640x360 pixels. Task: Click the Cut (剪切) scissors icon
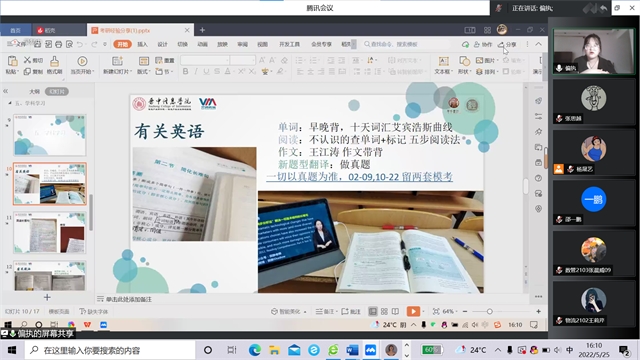(27, 60)
